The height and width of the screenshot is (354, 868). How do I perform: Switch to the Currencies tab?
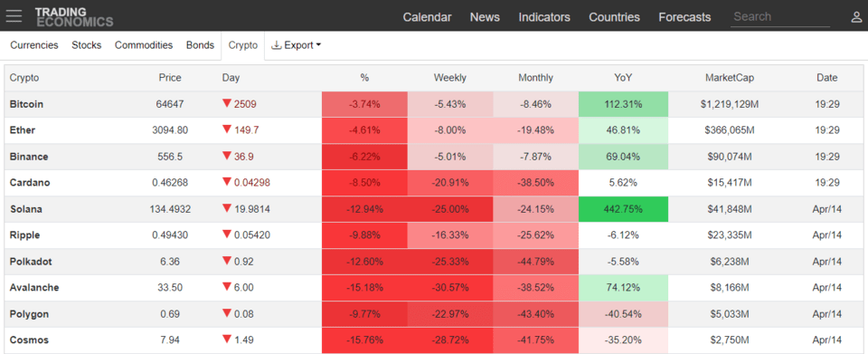[x=33, y=45]
